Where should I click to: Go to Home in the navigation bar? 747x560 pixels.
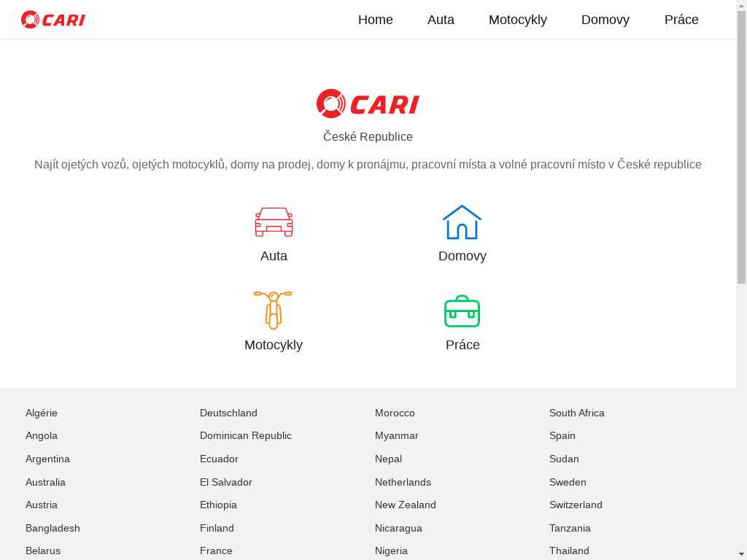[376, 20]
